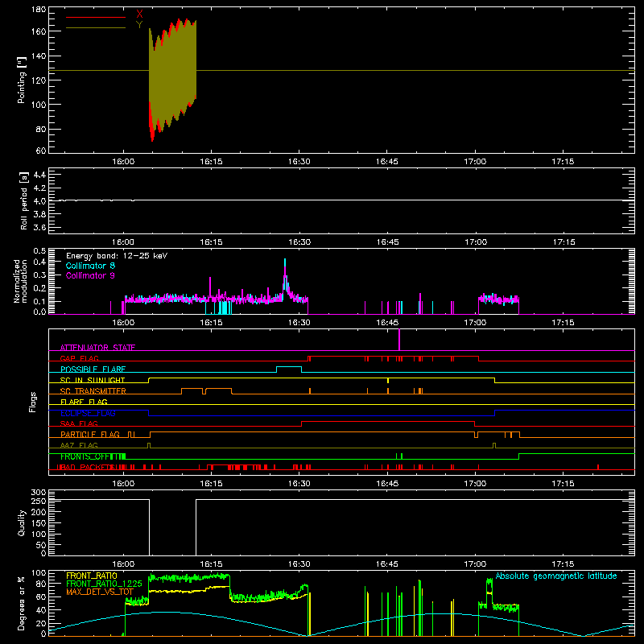The height and width of the screenshot is (644, 644).
Task: Click the GAP_FLAG label
Action: tap(79, 358)
